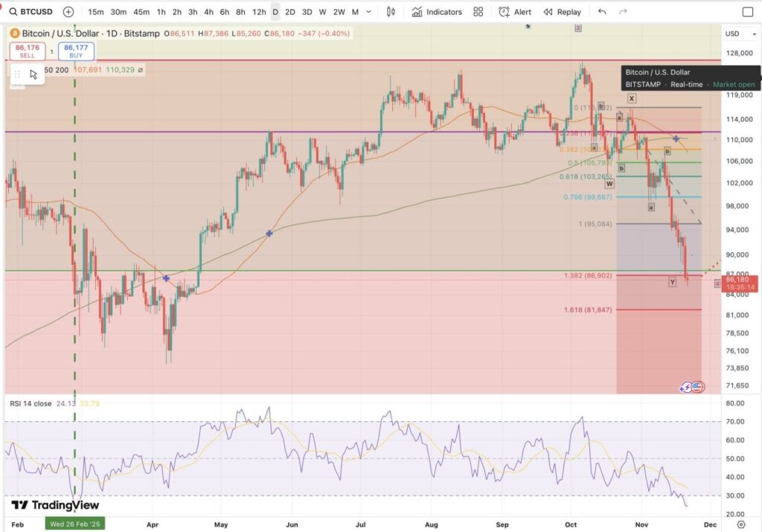Screen dimensions: 762x532
Task: Select the W weekly timeframe
Action: pos(322,12)
